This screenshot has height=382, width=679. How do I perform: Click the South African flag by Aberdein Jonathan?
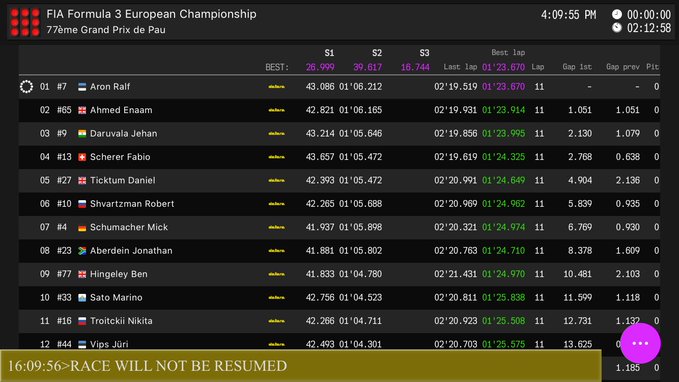[x=82, y=250]
